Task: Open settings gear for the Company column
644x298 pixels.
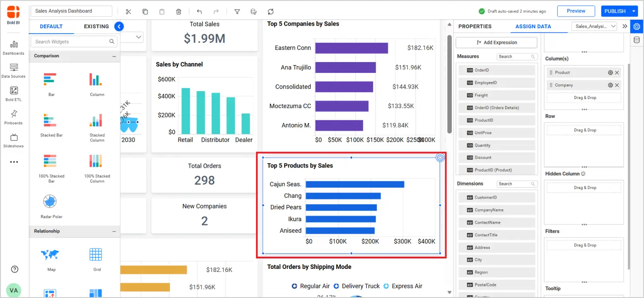Action: click(x=610, y=85)
